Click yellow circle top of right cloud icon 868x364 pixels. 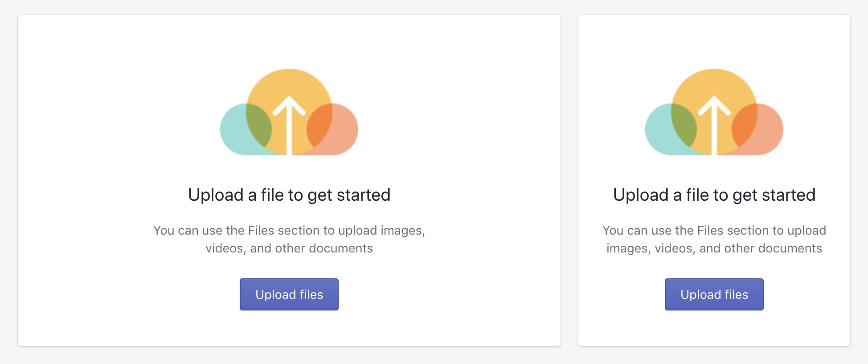point(714,83)
